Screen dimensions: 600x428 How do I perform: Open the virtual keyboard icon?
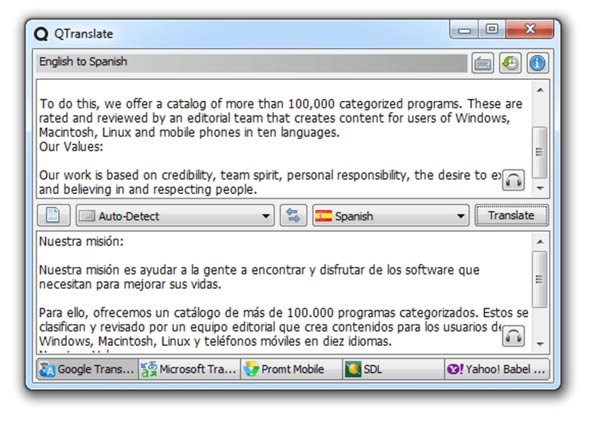pyautogui.click(x=483, y=63)
